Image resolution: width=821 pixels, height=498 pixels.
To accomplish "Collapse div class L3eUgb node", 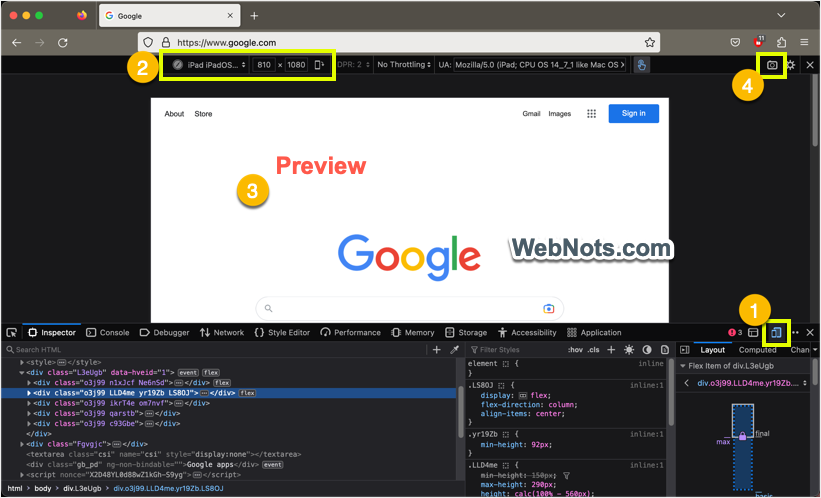I will [x=22, y=373].
